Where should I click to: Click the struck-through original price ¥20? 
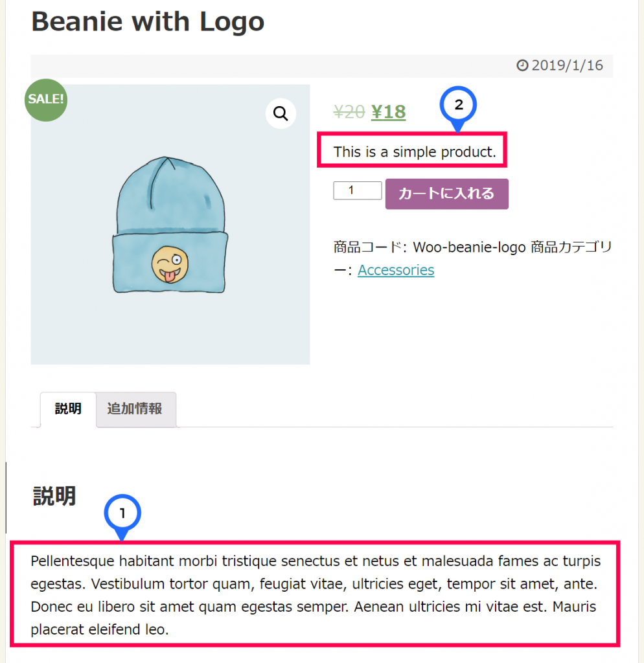[349, 113]
